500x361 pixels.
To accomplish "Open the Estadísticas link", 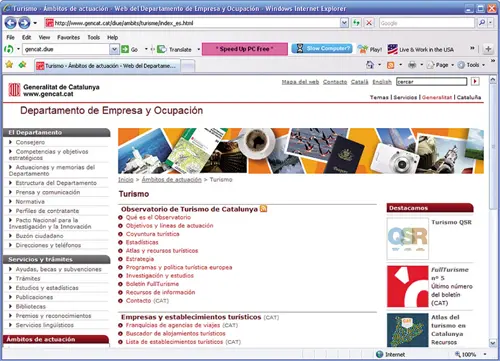I will pos(142,242).
